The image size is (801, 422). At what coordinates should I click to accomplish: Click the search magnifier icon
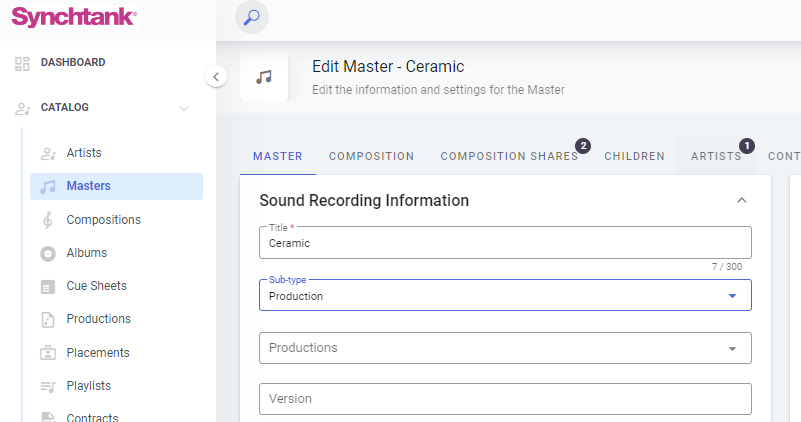pos(251,18)
